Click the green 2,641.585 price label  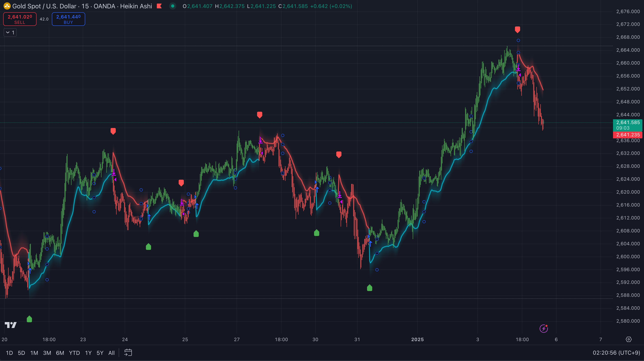(x=628, y=125)
